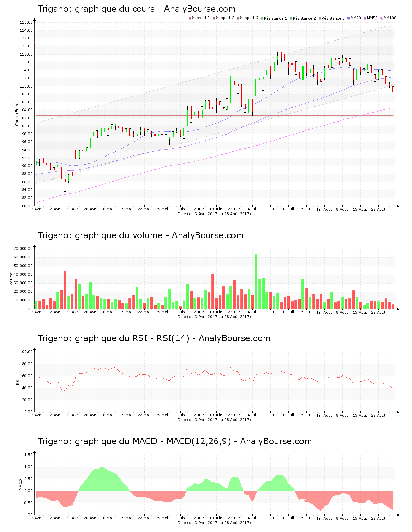Click the '4 Juil' date under the price chart
The width and height of the screenshot is (412, 532).
click(252, 209)
